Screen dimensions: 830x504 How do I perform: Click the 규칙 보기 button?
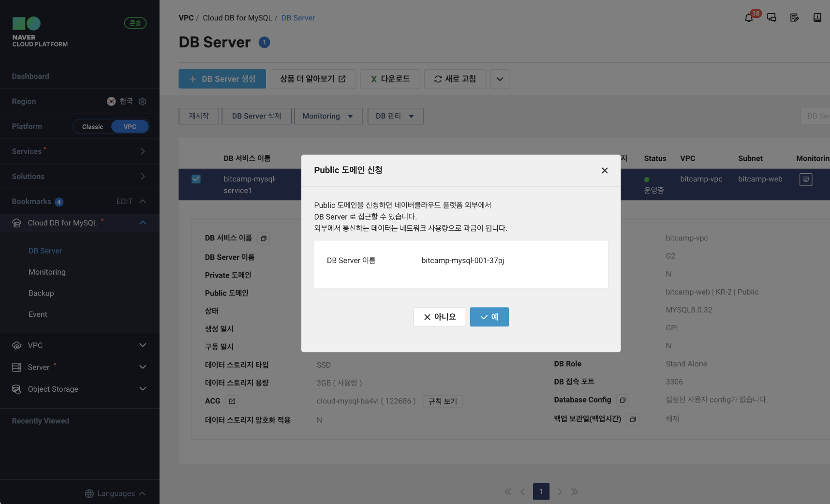click(x=443, y=401)
